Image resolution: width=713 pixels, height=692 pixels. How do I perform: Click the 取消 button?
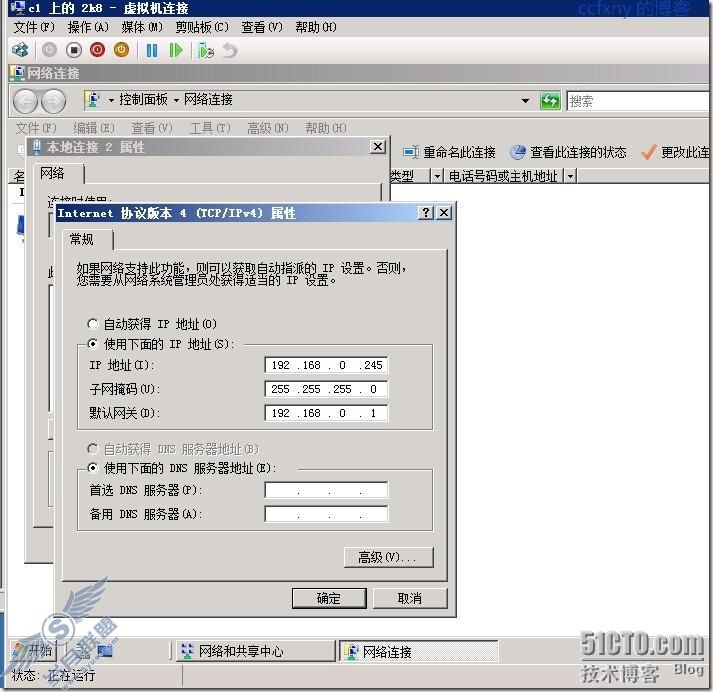point(410,598)
